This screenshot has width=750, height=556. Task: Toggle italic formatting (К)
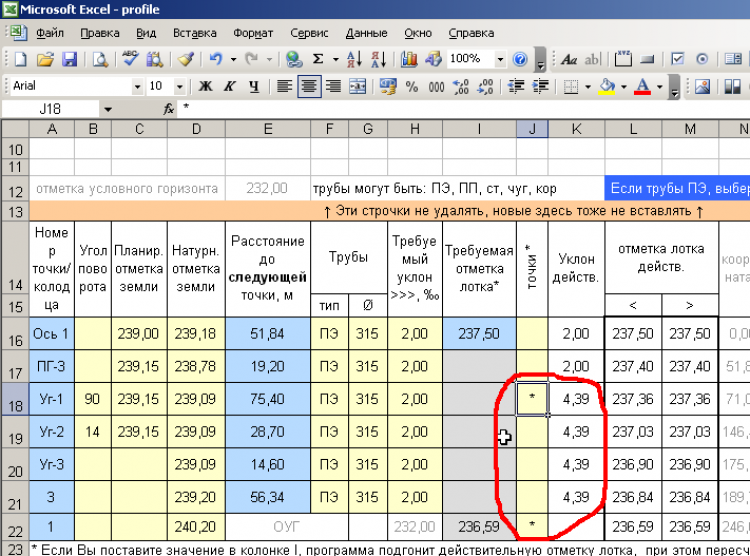(230, 86)
